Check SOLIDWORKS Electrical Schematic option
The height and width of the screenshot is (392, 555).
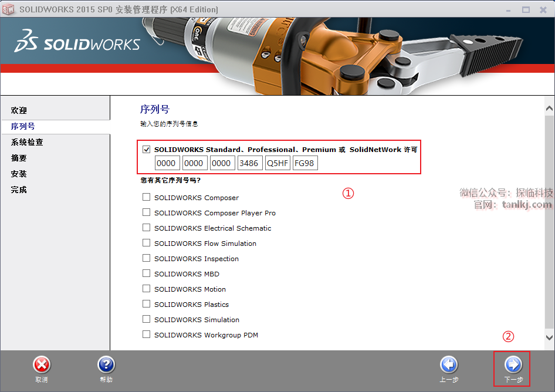click(x=146, y=227)
